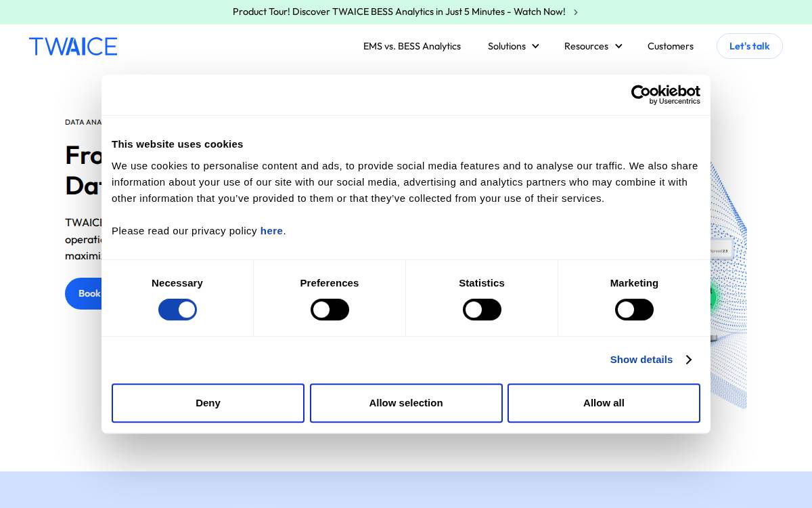This screenshot has height=508, width=812.
Task: Enable the Marketing cookies switch
Action: [x=634, y=310]
